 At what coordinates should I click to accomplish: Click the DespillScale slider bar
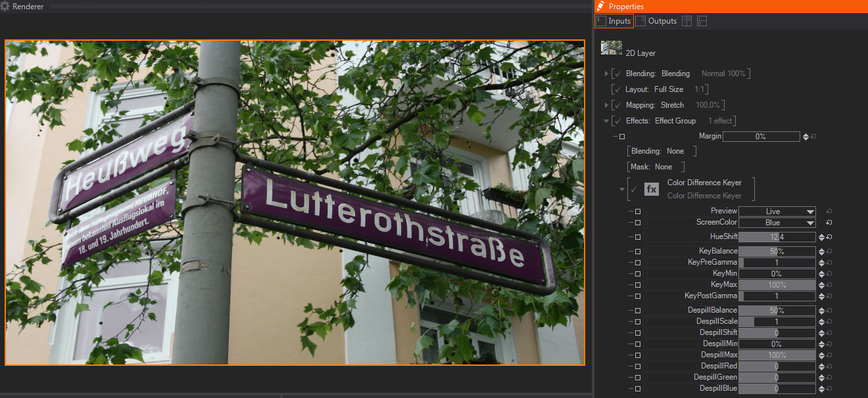pos(777,322)
